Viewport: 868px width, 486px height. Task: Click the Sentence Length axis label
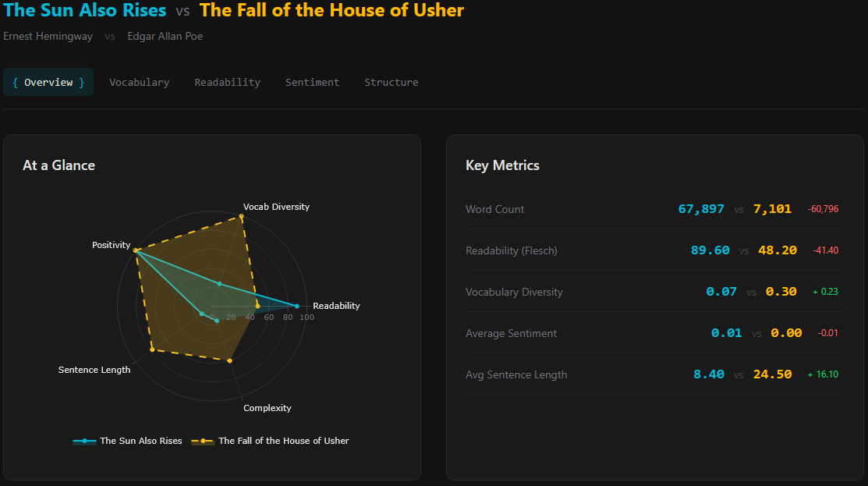94,369
